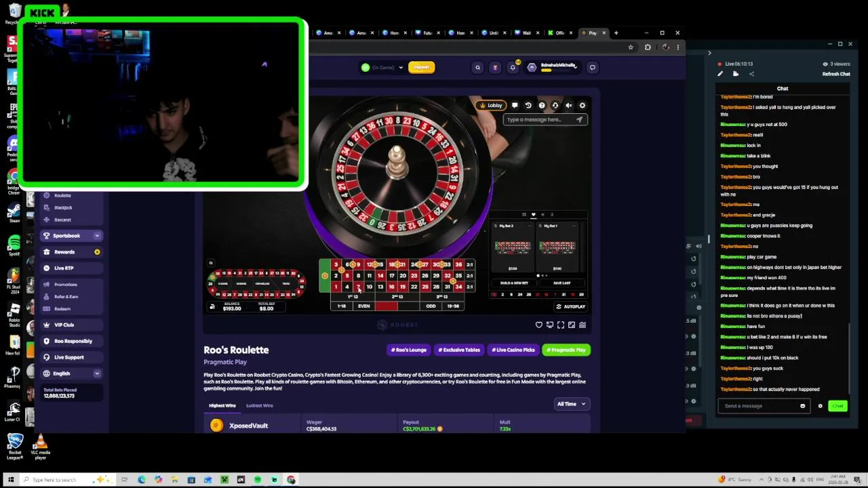Send the dealer chat message arrow

point(579,119)
